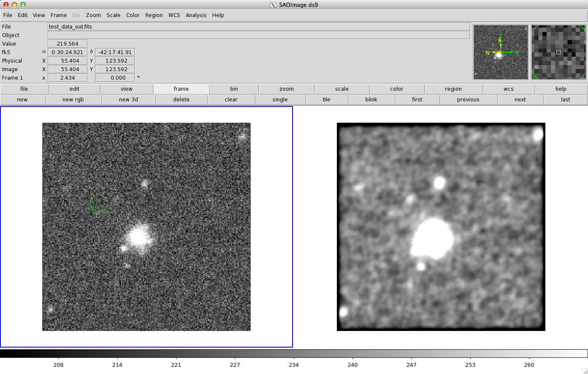Screen dimensions: 588x374
Task: Click the 'delete' frame button
Action: 181,100
